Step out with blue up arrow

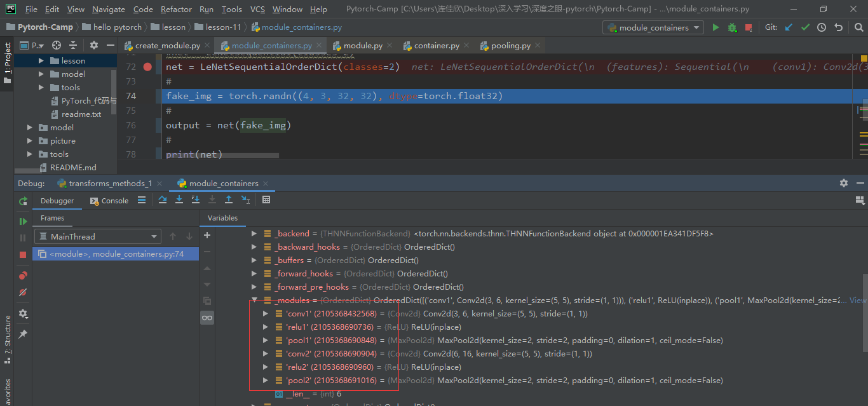click(x=229, y=200)
